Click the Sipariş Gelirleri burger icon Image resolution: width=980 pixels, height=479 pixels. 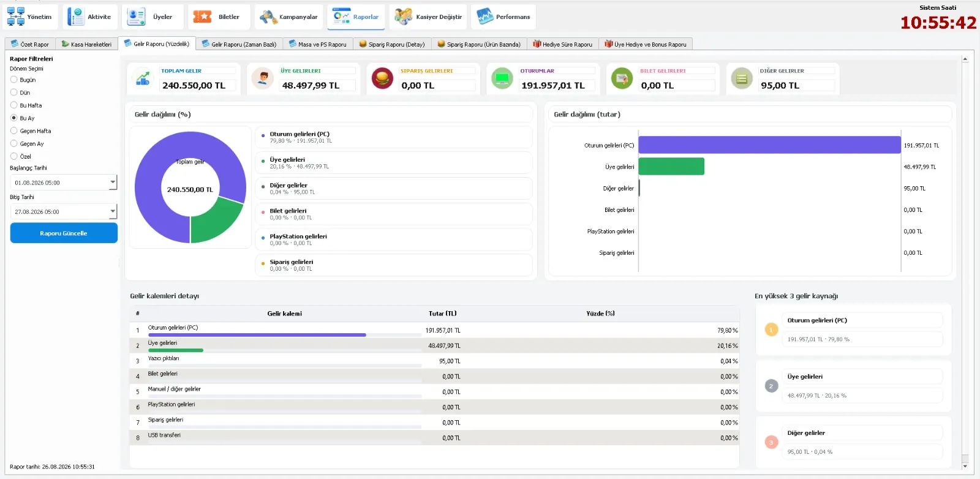[382, 78]
